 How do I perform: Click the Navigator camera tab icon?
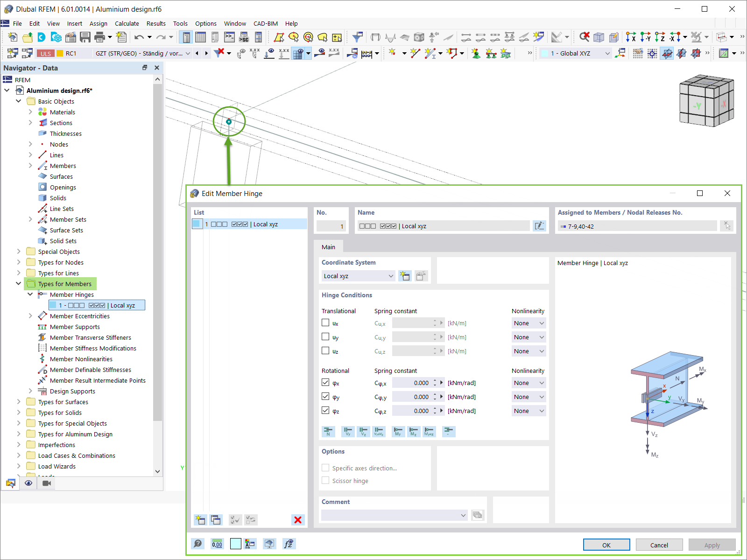tap(47, 483)
